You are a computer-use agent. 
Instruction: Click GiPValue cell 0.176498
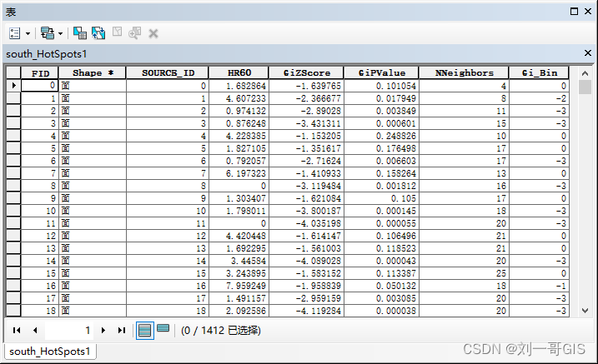(x=381, y=148)
